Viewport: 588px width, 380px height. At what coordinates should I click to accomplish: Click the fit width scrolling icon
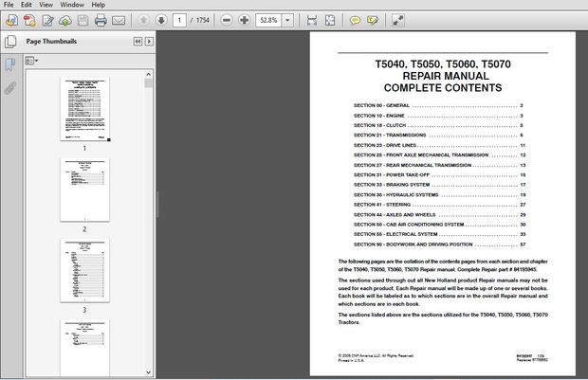[312, 20]
